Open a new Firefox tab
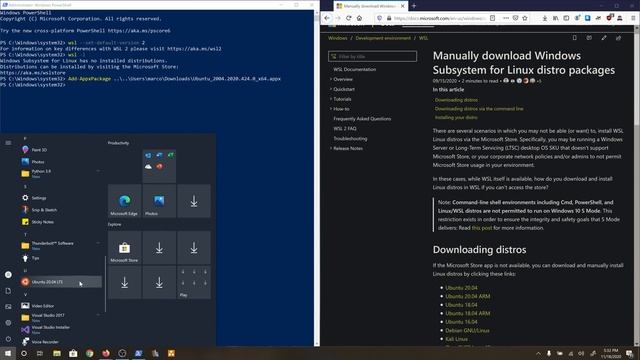The width and height of the screenshot is (640, 360). (414, 6)
